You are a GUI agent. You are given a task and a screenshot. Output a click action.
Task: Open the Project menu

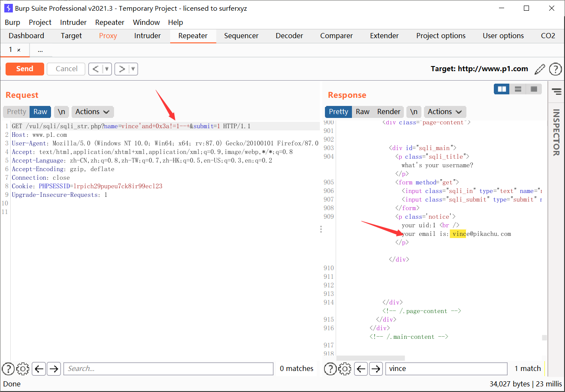pyautogui.click(x=40, y=22)
